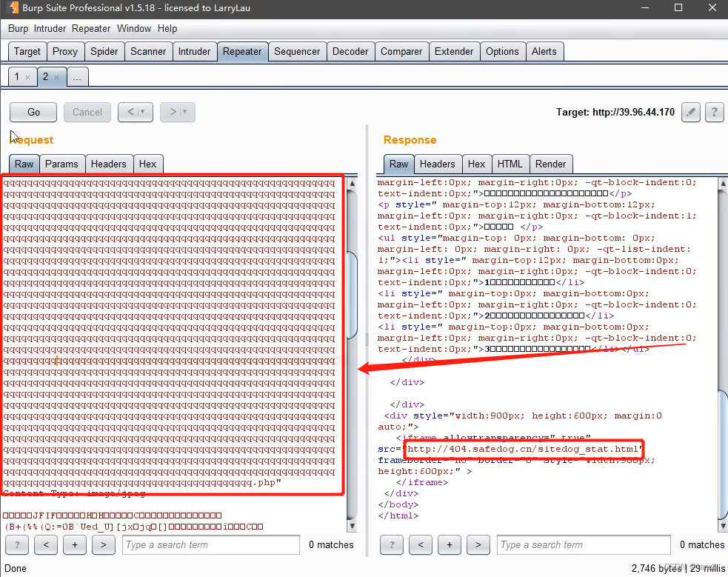The image size is (728, 577).
Task: Switch to the Scanner tab
Action: (x=148, y=52)
